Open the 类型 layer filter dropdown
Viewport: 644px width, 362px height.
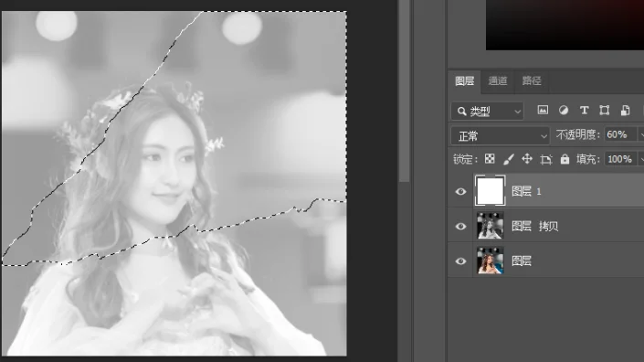[x=488, y=111]
